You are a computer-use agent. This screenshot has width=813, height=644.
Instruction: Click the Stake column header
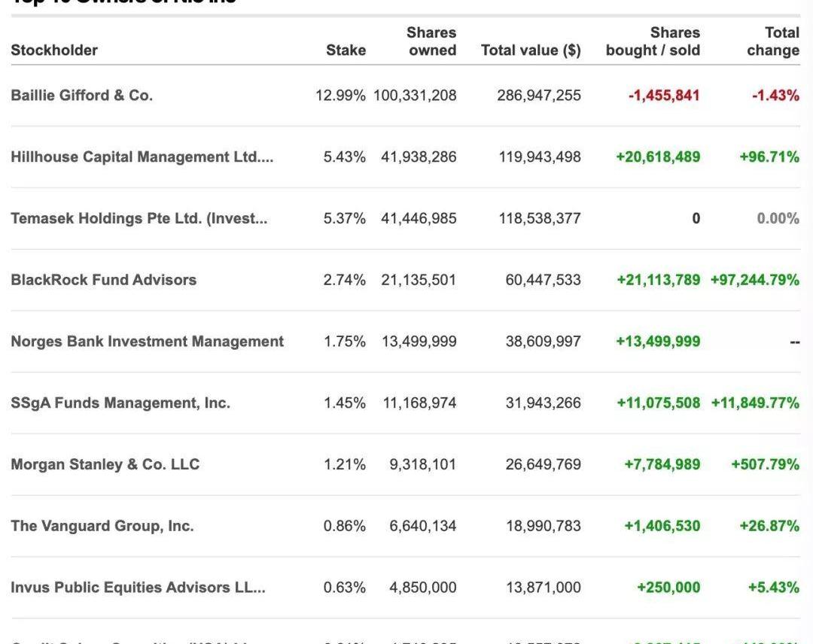tap(346, 50)
